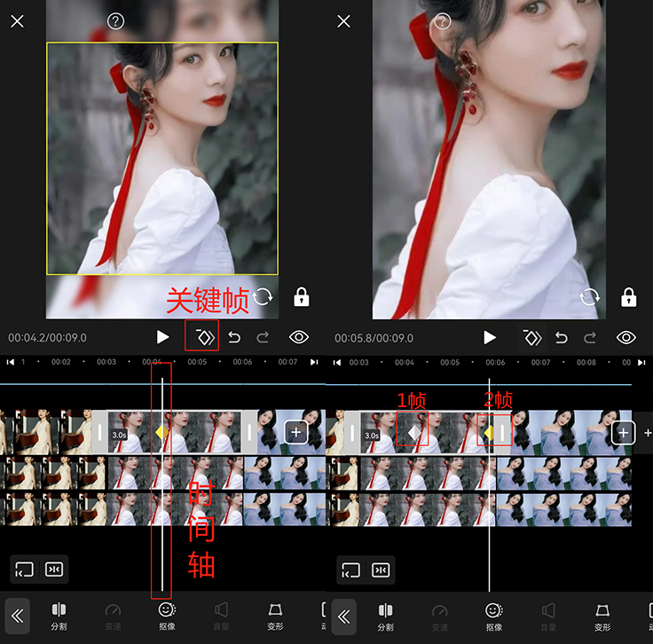Redo action in left editor
Image resolution: width=653 pixels, height=644 pixels.
[x=263, y=337]
